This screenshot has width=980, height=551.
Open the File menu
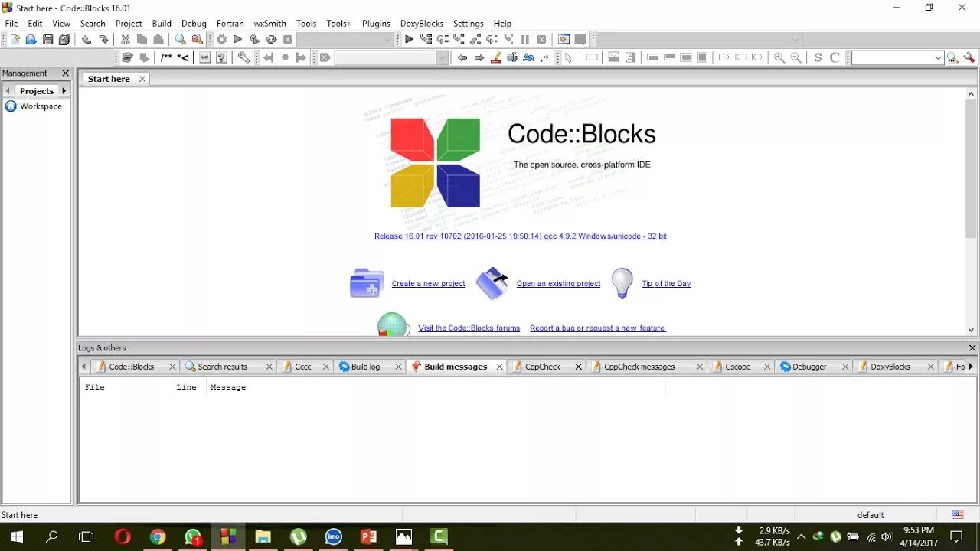[11, 24]
